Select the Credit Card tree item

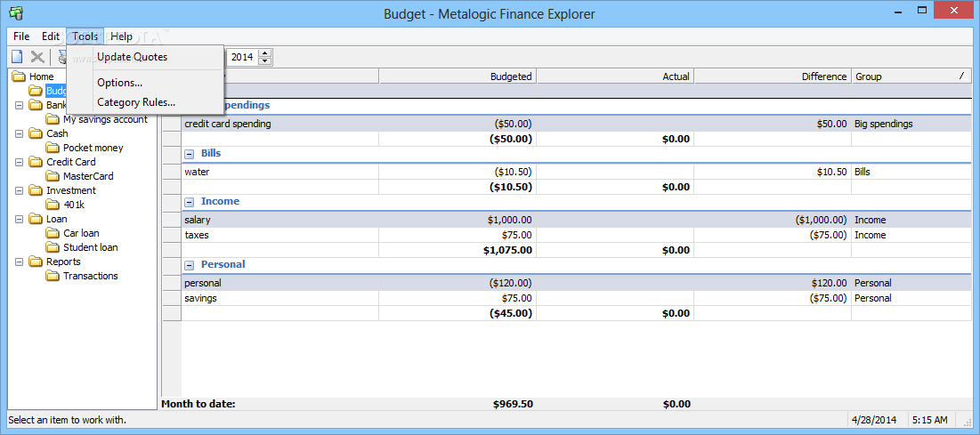[70, 162]
